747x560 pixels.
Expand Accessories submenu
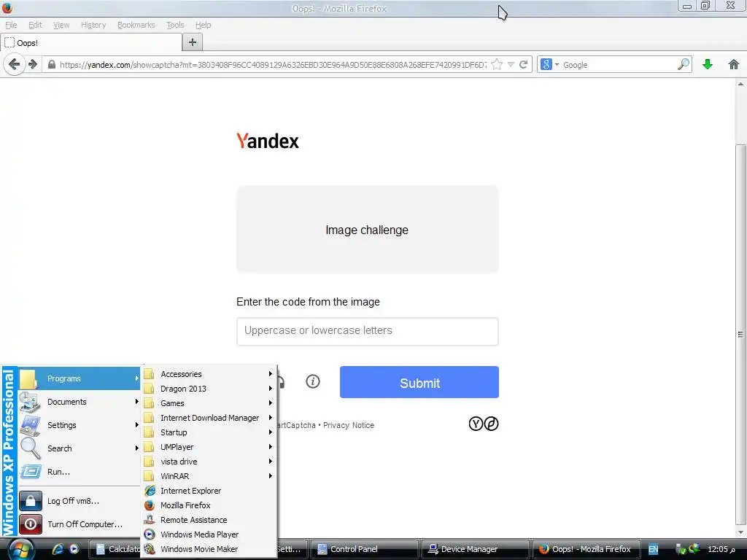coord(209,374)
